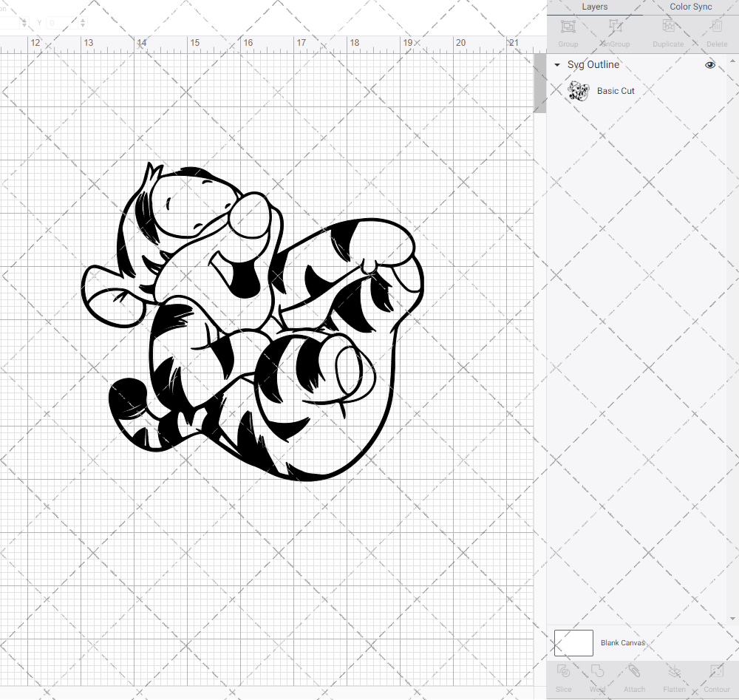
Task: Select the Weld tool
Action: click(597, 671)
